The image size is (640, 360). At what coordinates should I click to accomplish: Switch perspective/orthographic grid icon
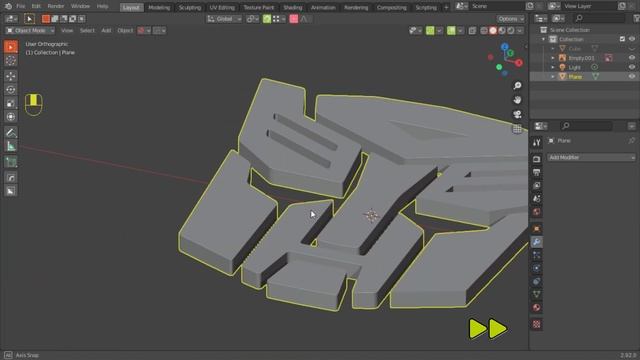tap(518, 129)
